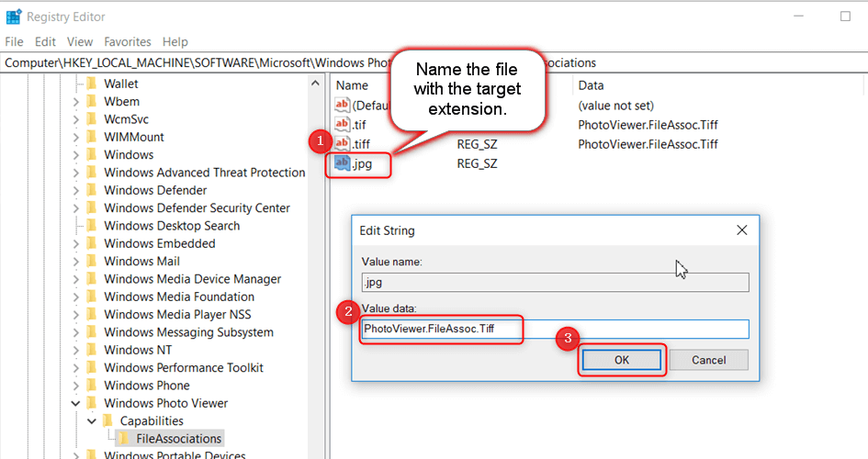Collapse the Windows Photo Viewer node
Screen dimensions: 868x459
[76, 403]
